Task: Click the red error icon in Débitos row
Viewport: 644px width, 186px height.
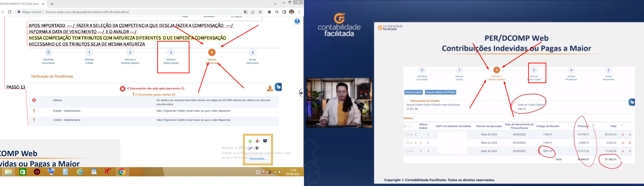Action: 34,100
